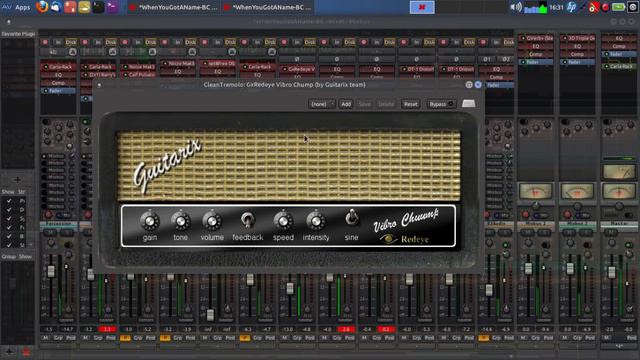The height and width of the screenshot is (360, 640).
Task: Launch Firefox from the top panel
Action: tap(42, 7)
